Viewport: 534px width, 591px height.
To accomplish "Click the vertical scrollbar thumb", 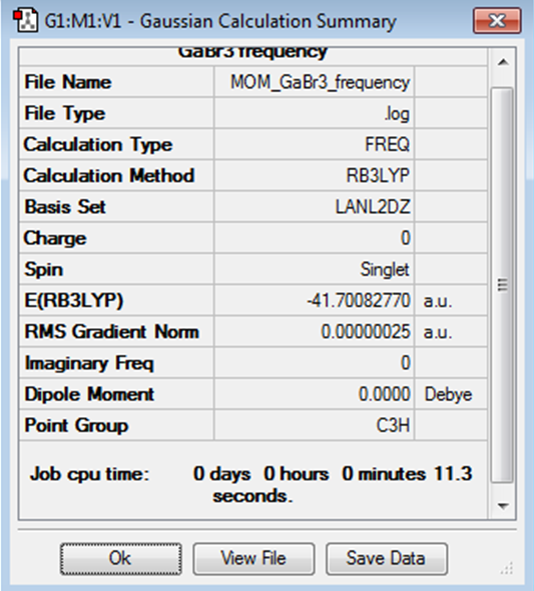I will point(503,285).
